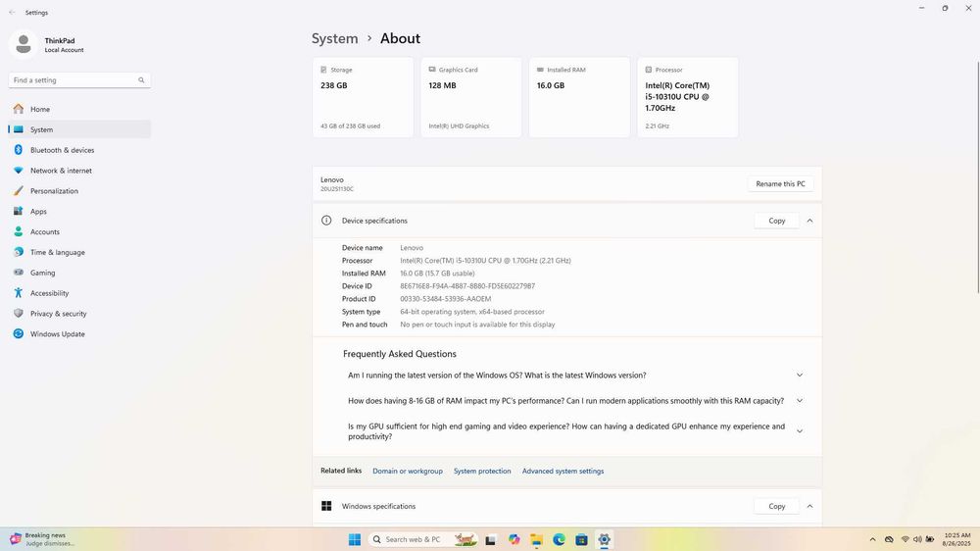Click the volume speaker tray icon
980x551 pixels.
917,540
